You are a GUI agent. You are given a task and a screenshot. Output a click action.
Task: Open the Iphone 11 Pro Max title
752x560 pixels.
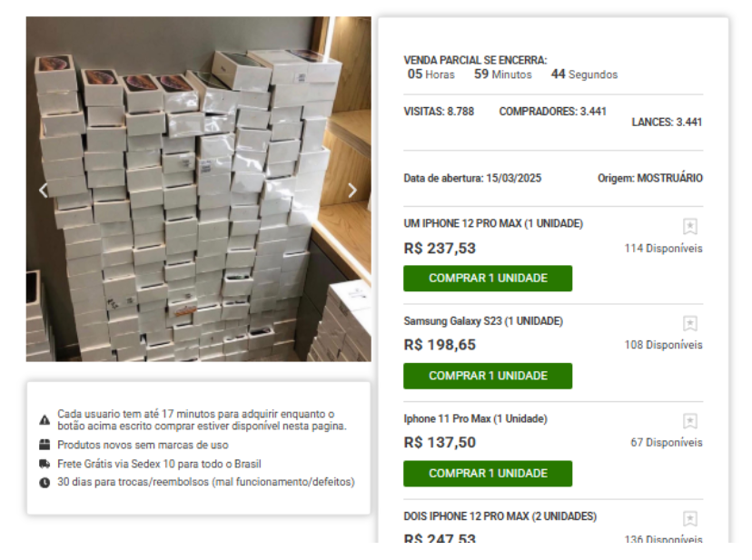click(x=475, y=418)
